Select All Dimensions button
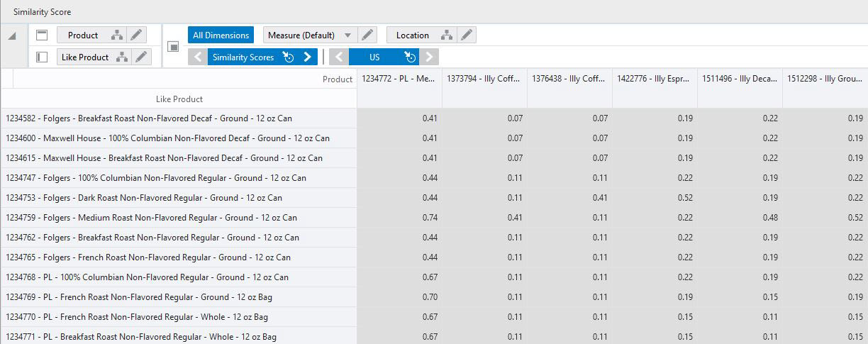The height and width of the screenshot is (344, 868). pyautogui.click(x=221, y=35)
